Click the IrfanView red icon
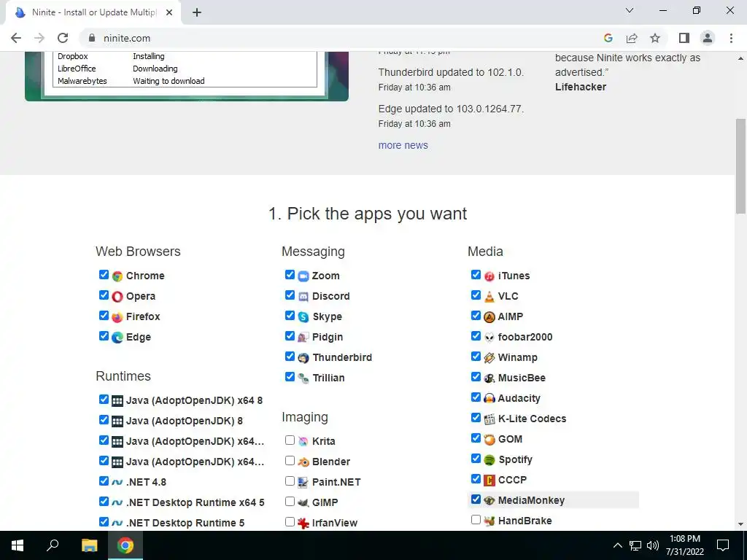This screenshot has width=747, height=560. [303, 524]
